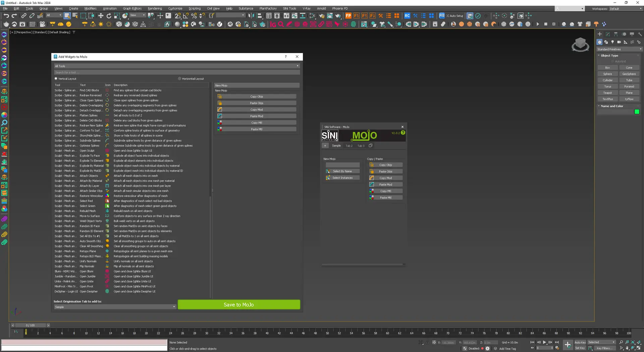Click the MoJo help question mark icon

point(403,133)
